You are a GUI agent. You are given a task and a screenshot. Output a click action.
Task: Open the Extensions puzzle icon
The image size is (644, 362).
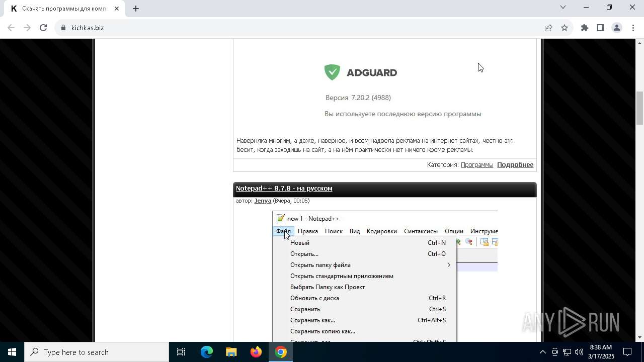tap(585, 28)
